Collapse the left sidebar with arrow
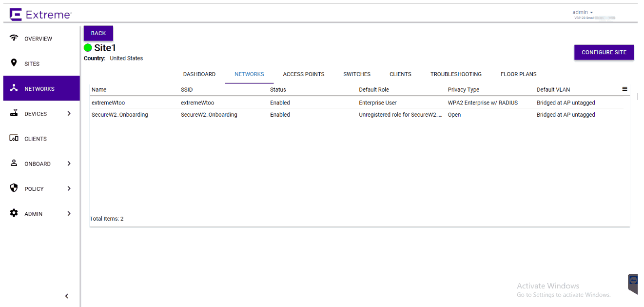Viewport: 644px width, 307px height. coord(67,296)
